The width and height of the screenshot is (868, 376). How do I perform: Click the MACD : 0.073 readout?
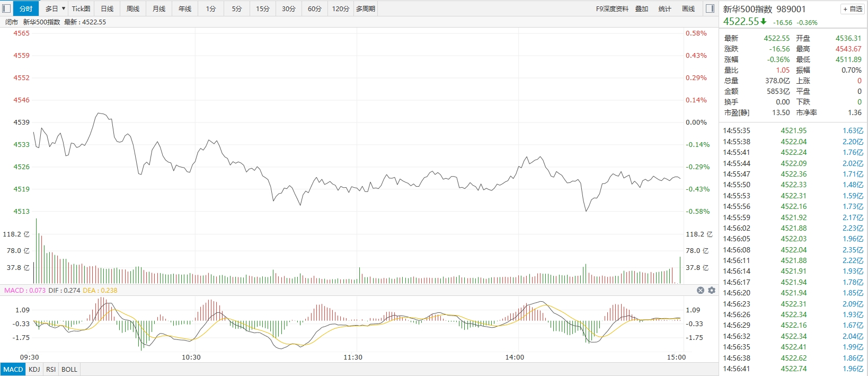point(25,290)
